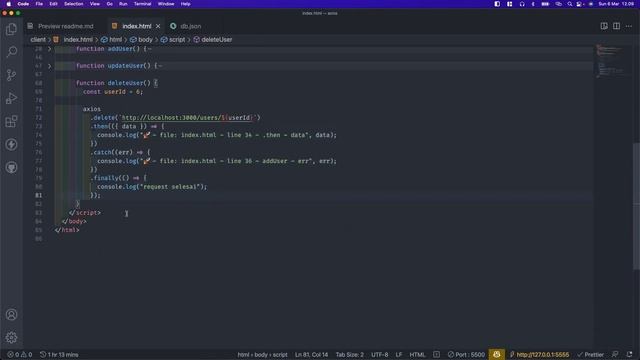Close the index.html tab
Image resolution: width=640 pixels, height=360 pixels.
point(158,26)
